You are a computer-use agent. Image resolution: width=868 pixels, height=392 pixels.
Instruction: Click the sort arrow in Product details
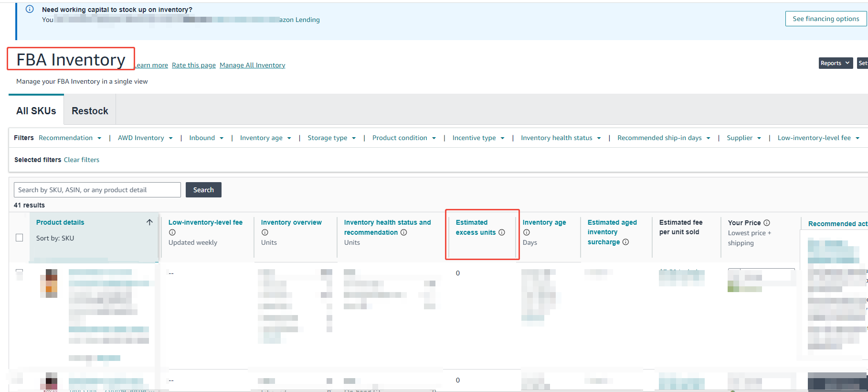click(x=149, y=222)
